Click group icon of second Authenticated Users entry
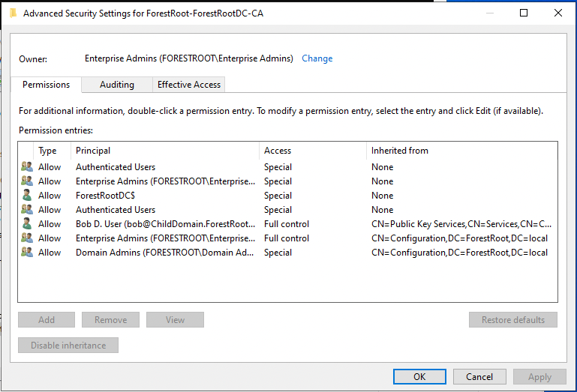This screenshot has width=577, height=392. click(x=27, y=210)
